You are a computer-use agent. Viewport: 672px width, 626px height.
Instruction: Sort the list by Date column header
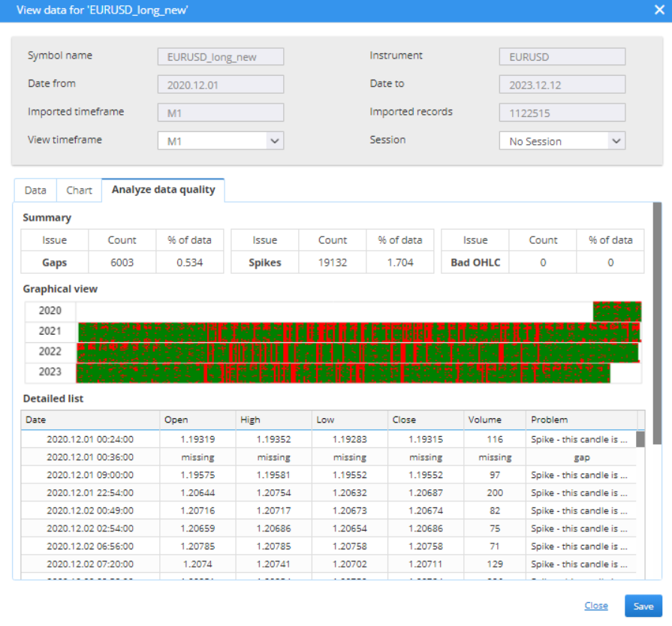(x=90, y=420)
